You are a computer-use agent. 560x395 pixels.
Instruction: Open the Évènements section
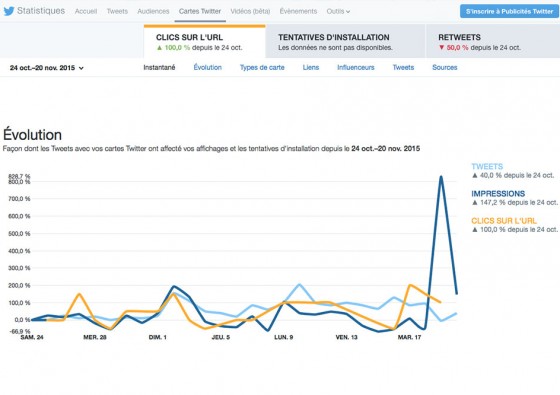298,11
